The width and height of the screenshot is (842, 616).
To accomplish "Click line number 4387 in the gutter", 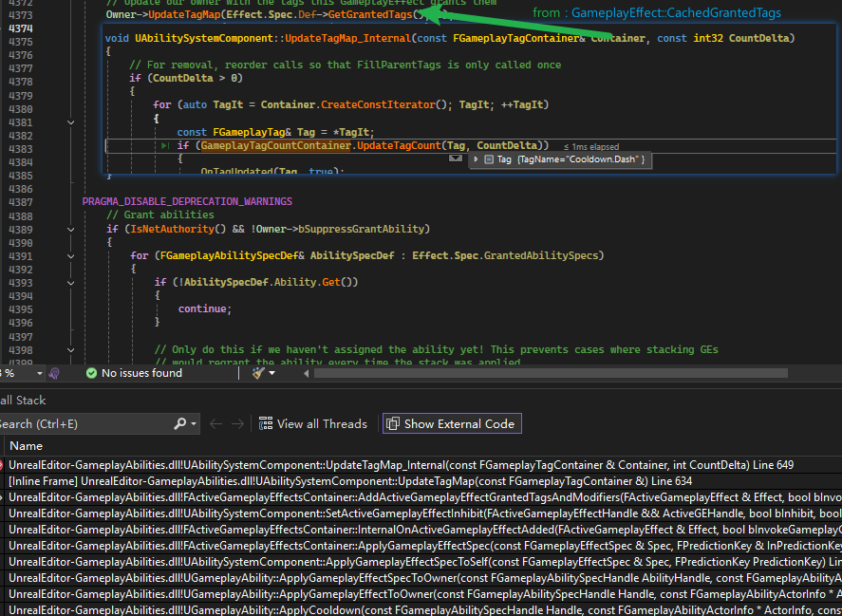I will point(21,202).
